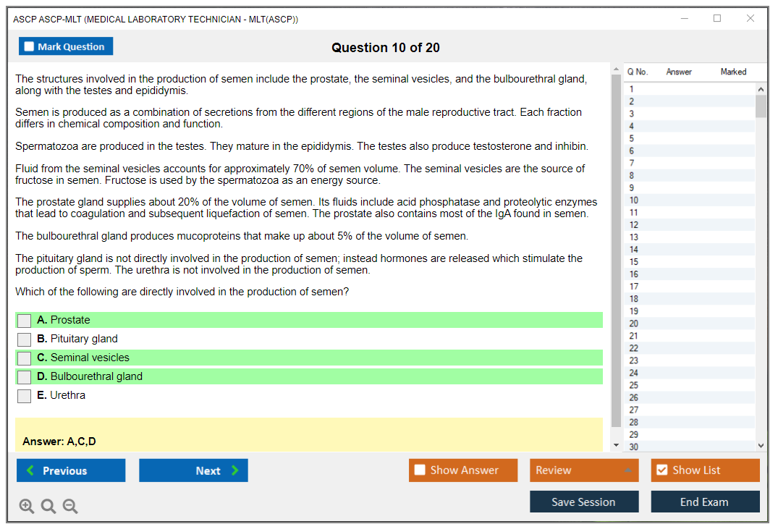Click the green left arrow on Previous
This screenshot has width=778, height=532.
pos(30,470)
